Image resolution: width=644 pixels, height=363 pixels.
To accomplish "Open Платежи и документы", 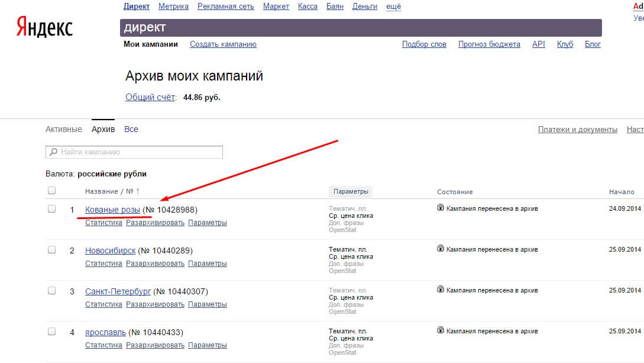I will click(x=577, y=130).
